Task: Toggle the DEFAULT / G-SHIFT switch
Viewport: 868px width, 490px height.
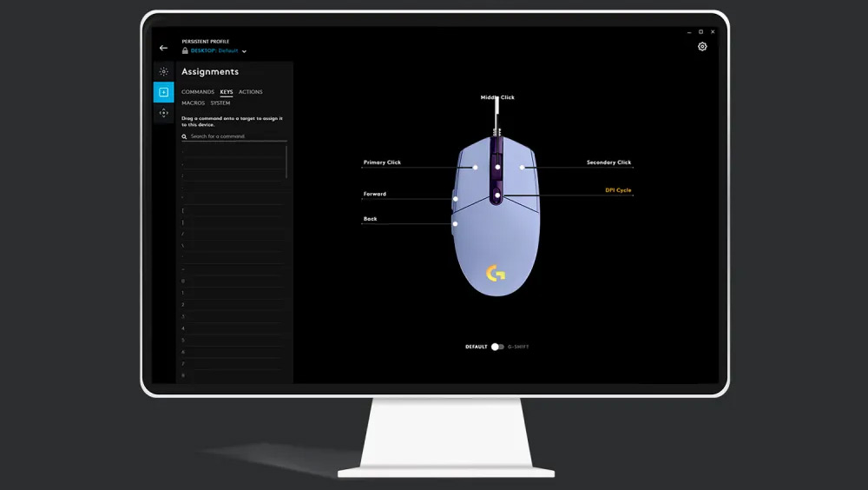Action: [497, 347]
